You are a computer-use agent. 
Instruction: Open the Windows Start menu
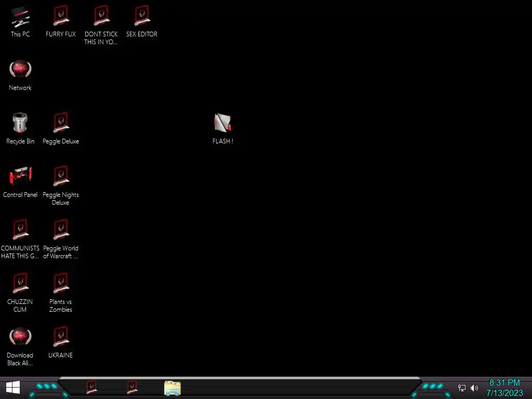[x=13, y=388]
